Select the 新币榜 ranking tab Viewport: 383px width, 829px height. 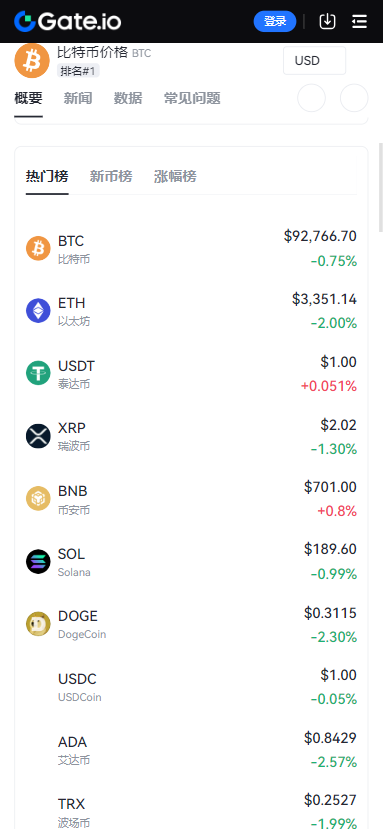pos(111,176)
